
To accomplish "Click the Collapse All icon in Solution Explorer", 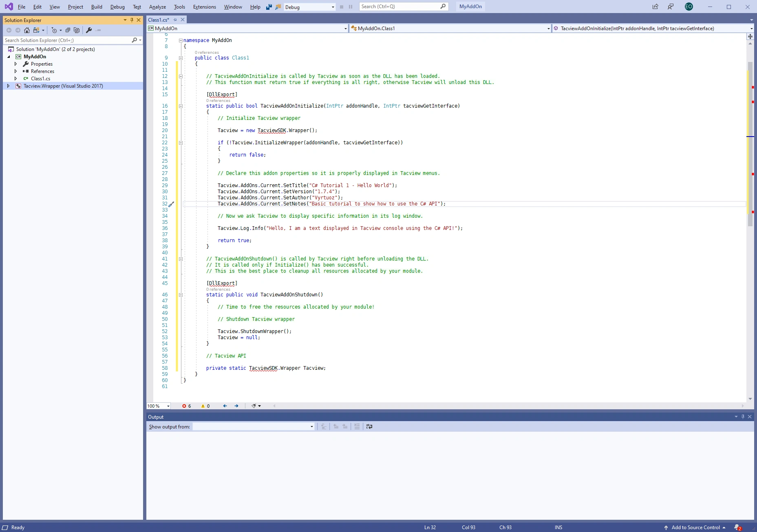I will coord(68,30).
